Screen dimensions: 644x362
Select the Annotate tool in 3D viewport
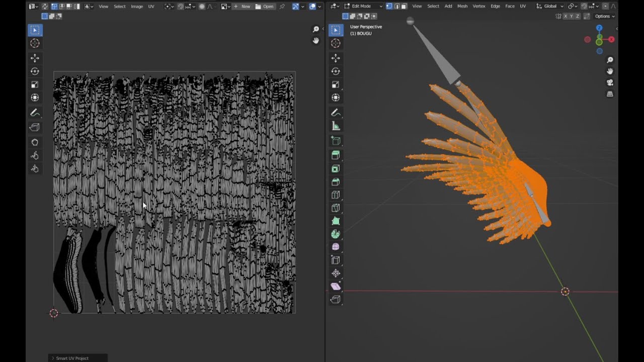pos(336,113)
